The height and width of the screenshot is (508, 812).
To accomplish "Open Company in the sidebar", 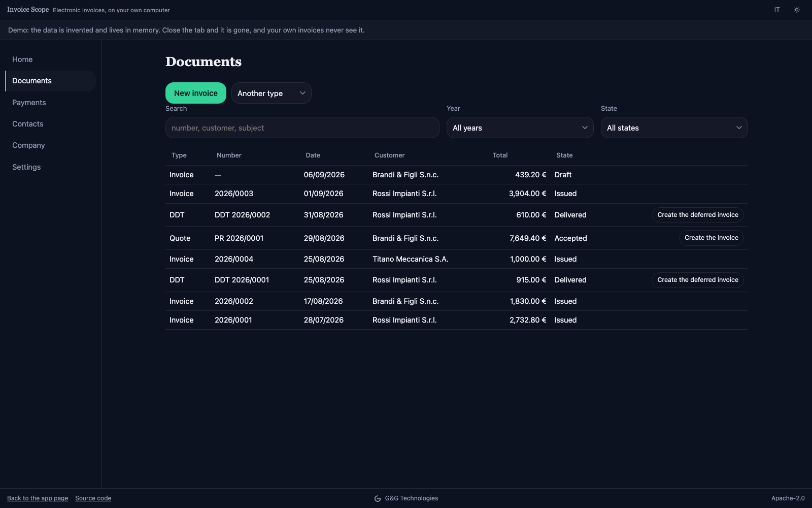I will coord(50,145).
